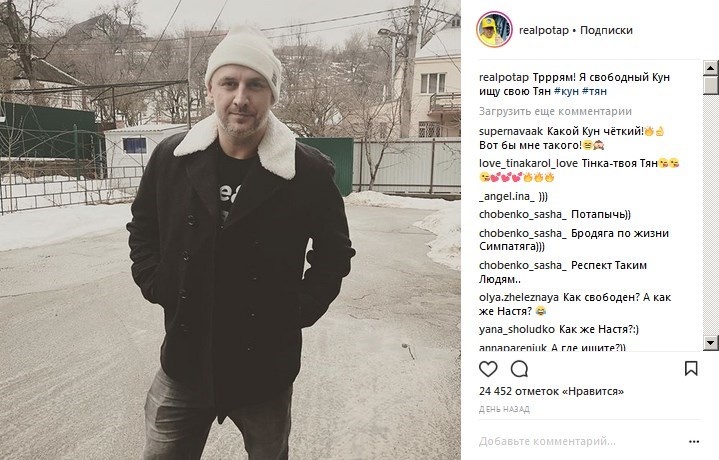
Task: Click the post photo of the man
Action: tap(230, 230)
